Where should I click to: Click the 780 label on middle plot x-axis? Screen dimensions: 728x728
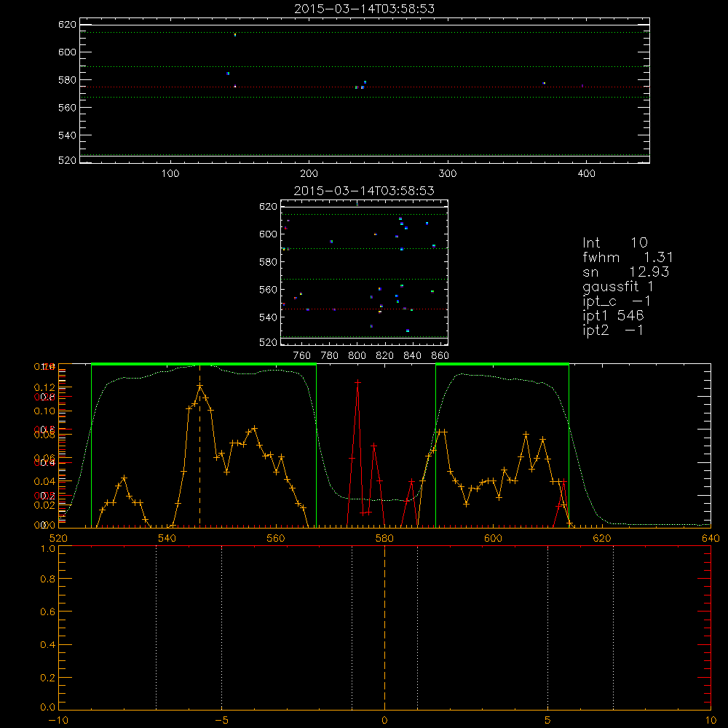tap(330, 356)
